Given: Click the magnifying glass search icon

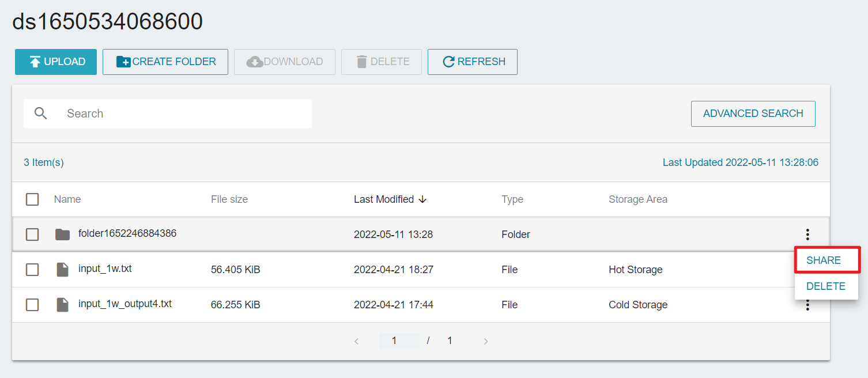Looking at the screenshot, I should tap(40, 114).
